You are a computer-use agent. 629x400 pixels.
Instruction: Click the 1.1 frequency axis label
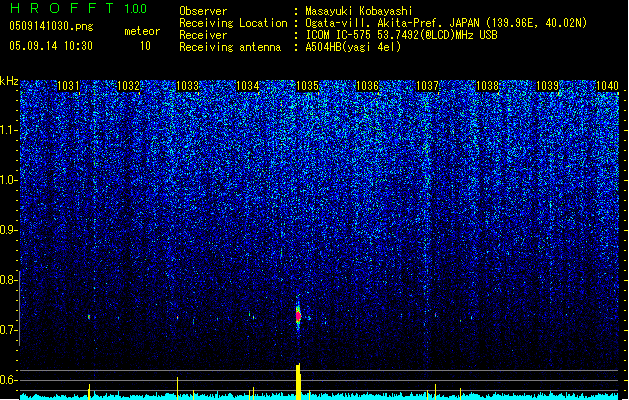(9, 130)
